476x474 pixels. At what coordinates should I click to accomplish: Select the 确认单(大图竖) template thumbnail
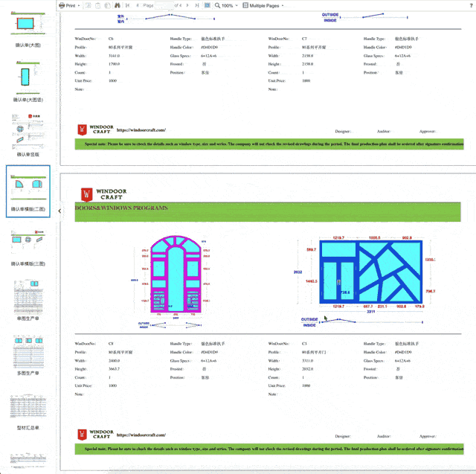28,81
